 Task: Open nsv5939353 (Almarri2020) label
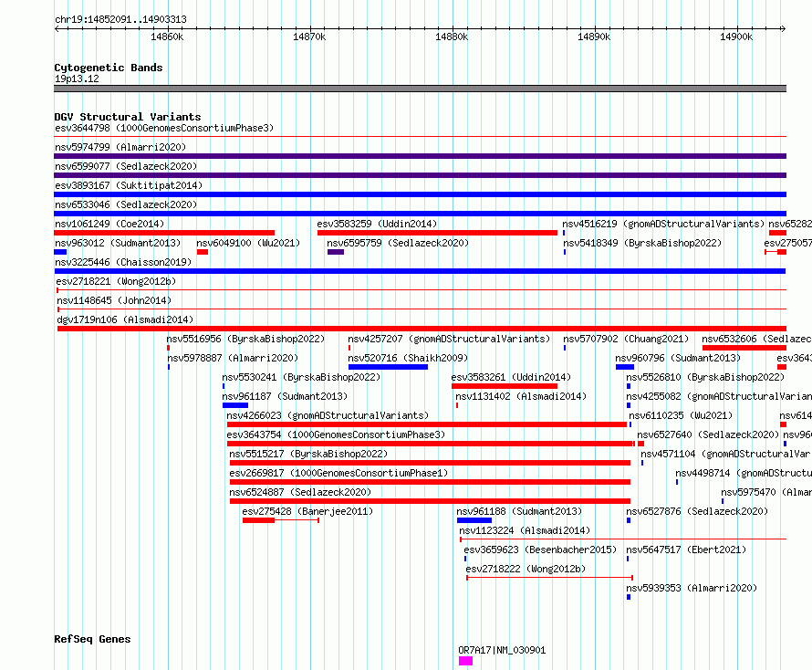[x=692, y=588]
